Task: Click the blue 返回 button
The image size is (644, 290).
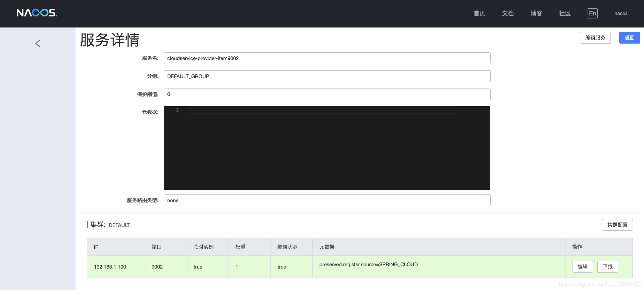Action: (x=629, y=38)
